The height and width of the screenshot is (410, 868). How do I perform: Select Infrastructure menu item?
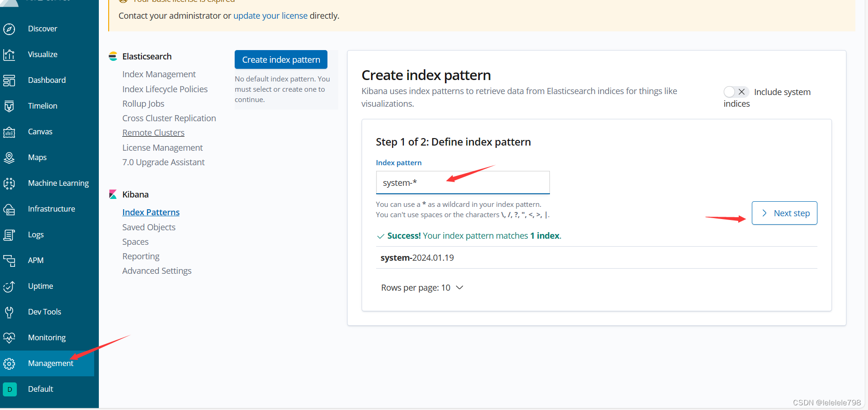52,209
